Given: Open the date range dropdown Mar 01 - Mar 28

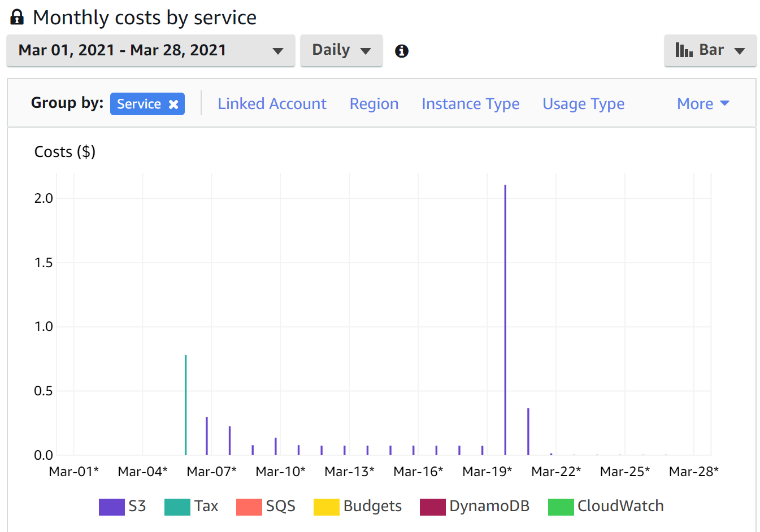Looking at the screenshot, I should point(151,50).
